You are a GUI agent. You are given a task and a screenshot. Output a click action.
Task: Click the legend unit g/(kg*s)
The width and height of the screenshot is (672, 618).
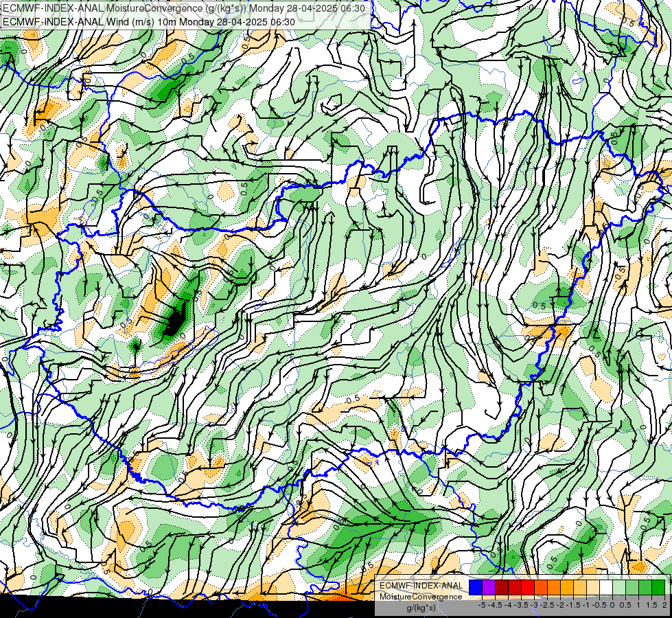(x=421, y=608)
